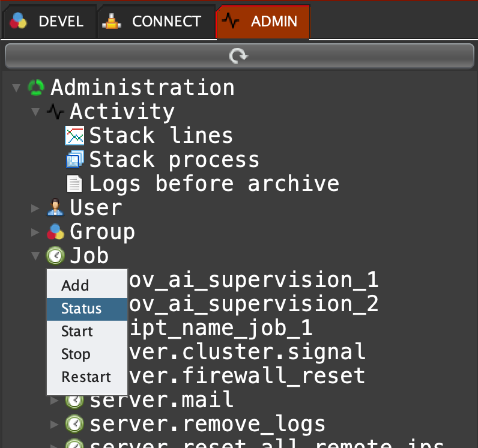Click the Activity pulse icon
478x448 pixels.
(x=55, y=112)
